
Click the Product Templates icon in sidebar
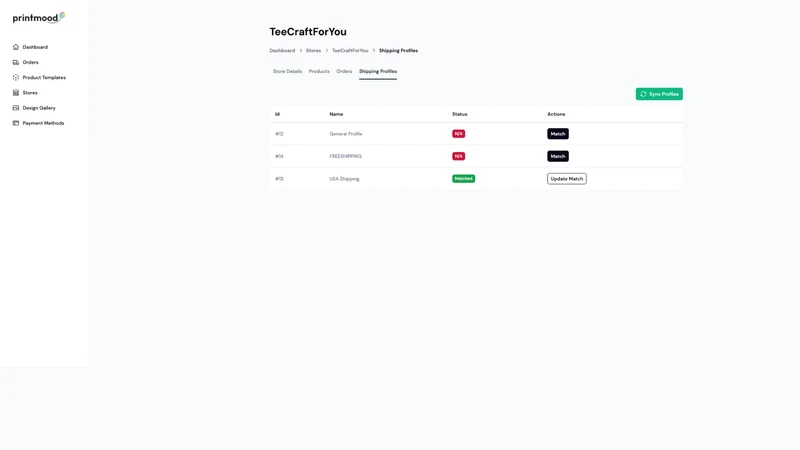coord(16,78)
